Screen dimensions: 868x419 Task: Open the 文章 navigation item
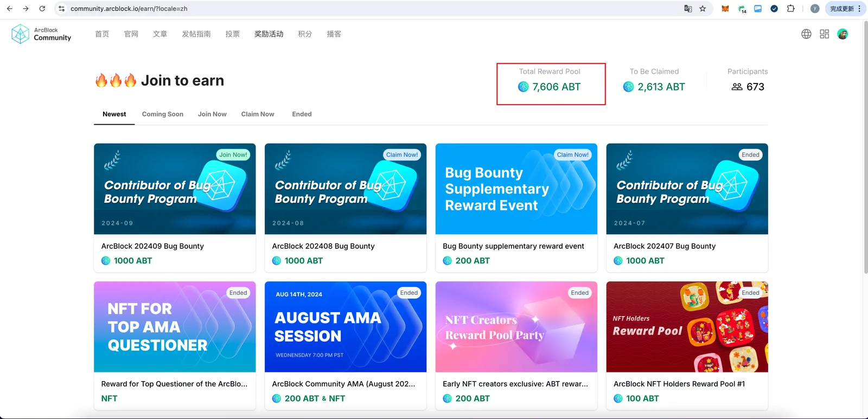[x=160, y=34]
